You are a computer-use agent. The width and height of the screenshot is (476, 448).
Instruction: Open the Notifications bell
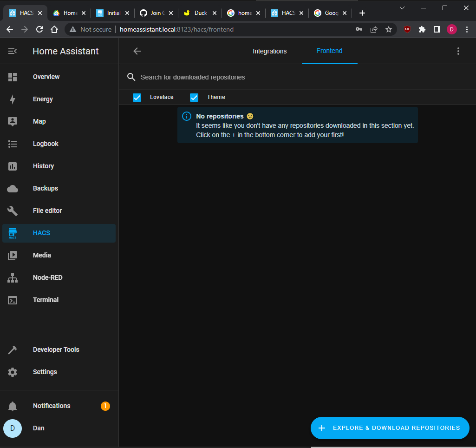tap(13, 406)
